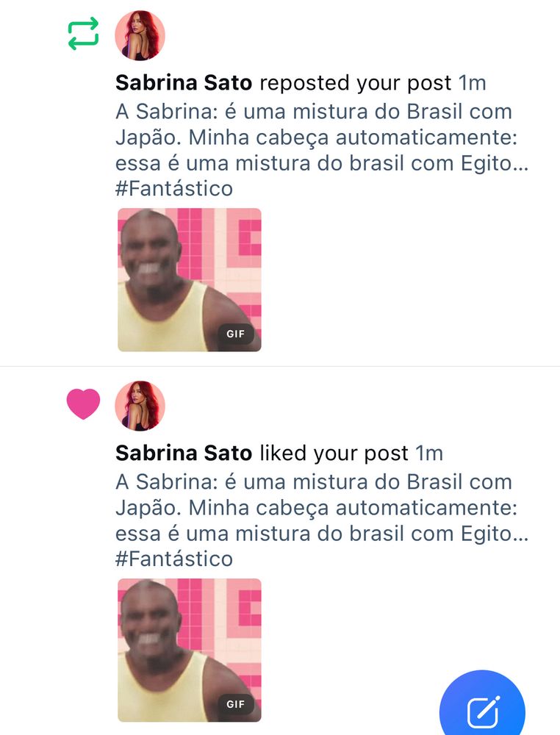Viewport: 560px width, 735px height.
Task: Select the 'reposted your post' notification text
Action: pos(356,83)
